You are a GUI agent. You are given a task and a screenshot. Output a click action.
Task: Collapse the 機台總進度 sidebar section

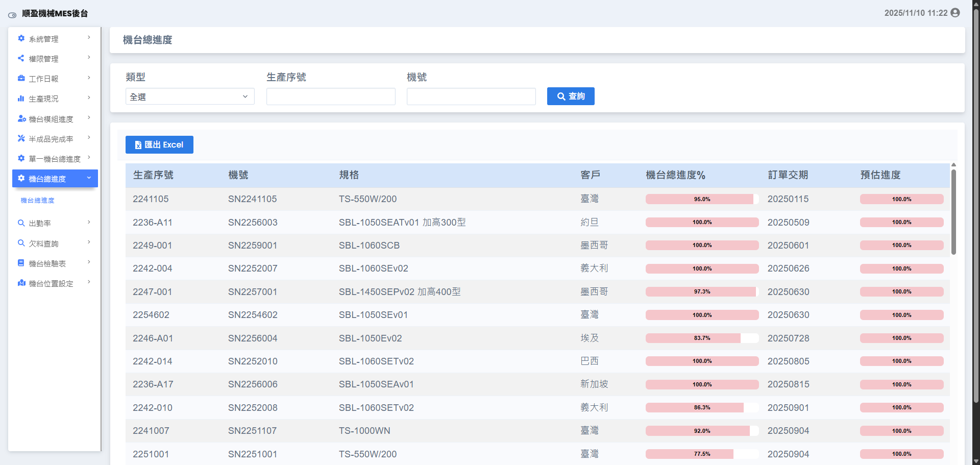(89, 178)
